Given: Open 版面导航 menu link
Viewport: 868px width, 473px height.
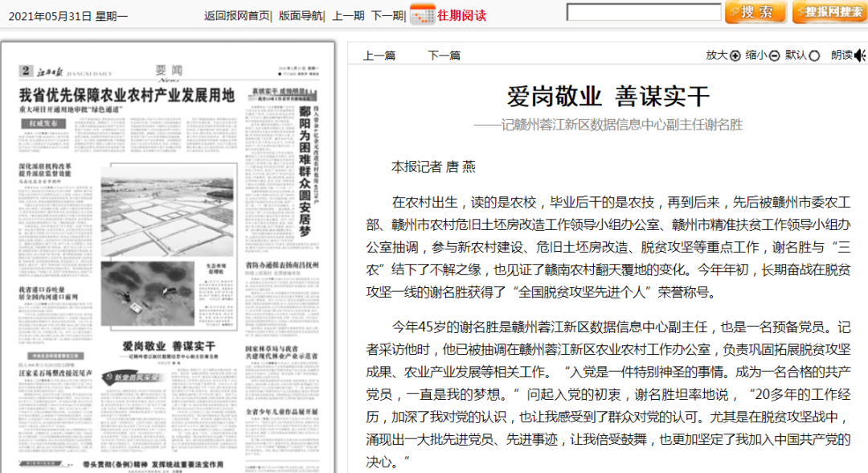Looking at the screenshot, I should point(300,15).
